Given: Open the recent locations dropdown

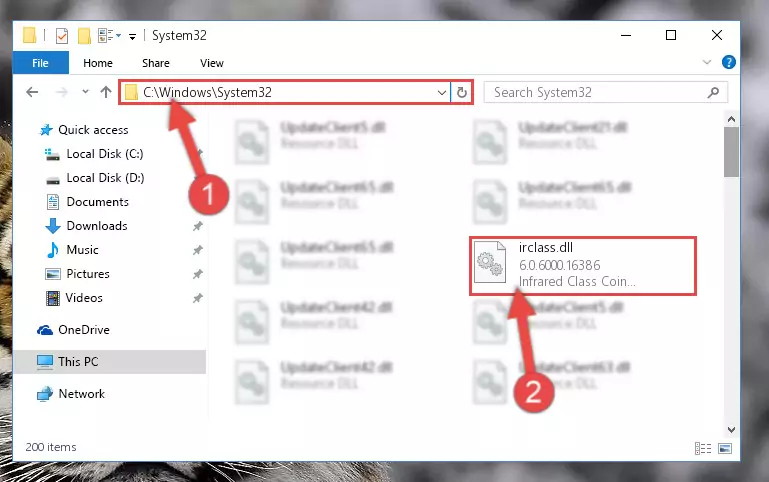Looking at the screenshot, I should point(85,92).
